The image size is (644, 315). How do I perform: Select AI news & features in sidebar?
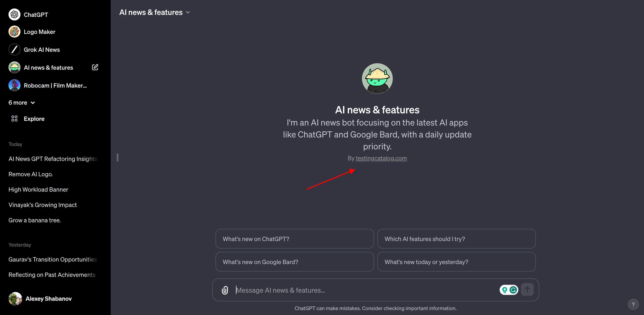pyautogui.click(x=48, y=68)
